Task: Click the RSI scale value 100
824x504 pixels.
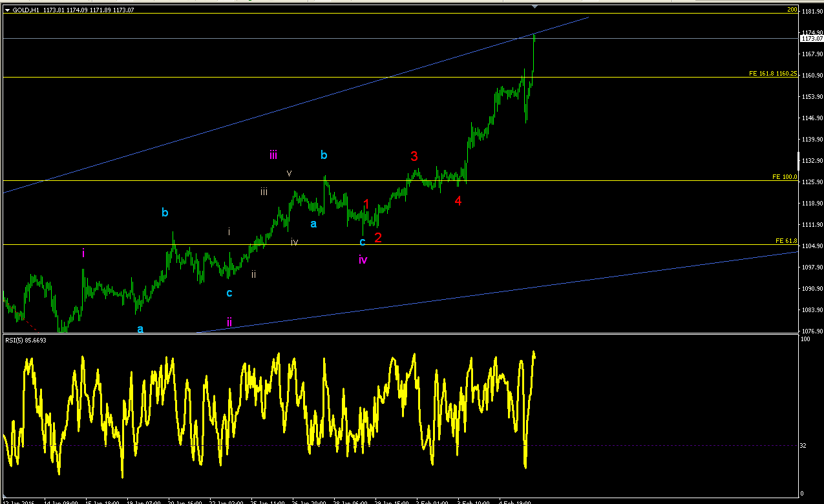Action: click(x=806, y=340)
